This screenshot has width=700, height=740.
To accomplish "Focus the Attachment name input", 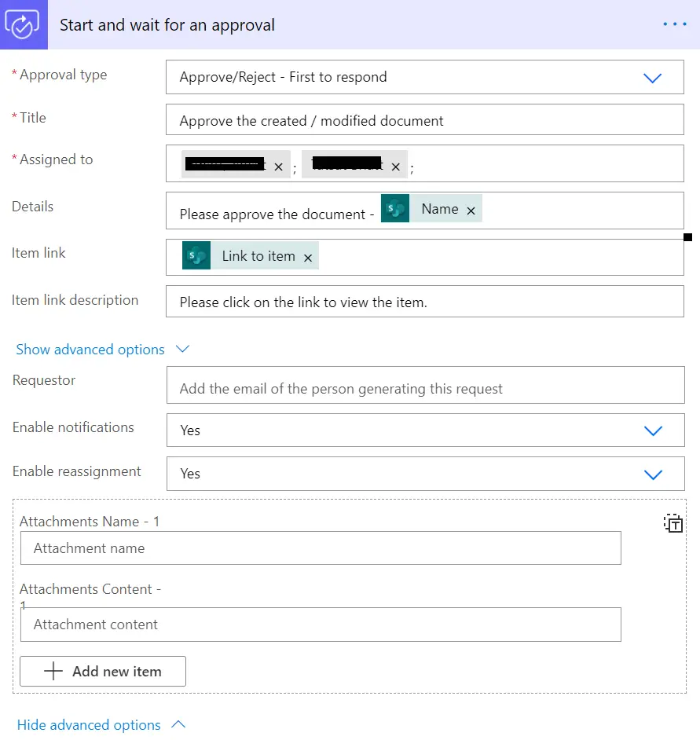I will (x=321, y=548).
